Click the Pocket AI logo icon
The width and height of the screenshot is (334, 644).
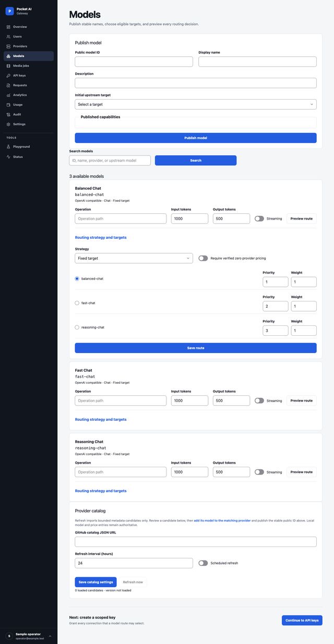9,11
